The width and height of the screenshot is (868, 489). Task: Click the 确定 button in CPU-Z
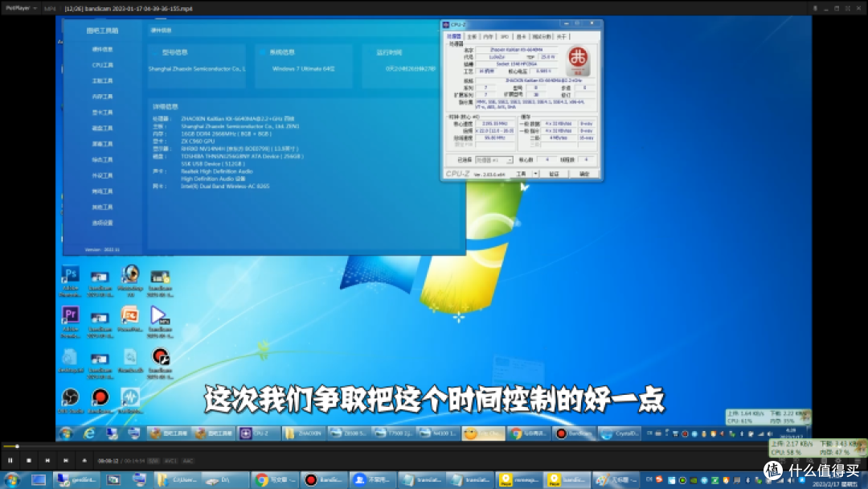[584, 174]
